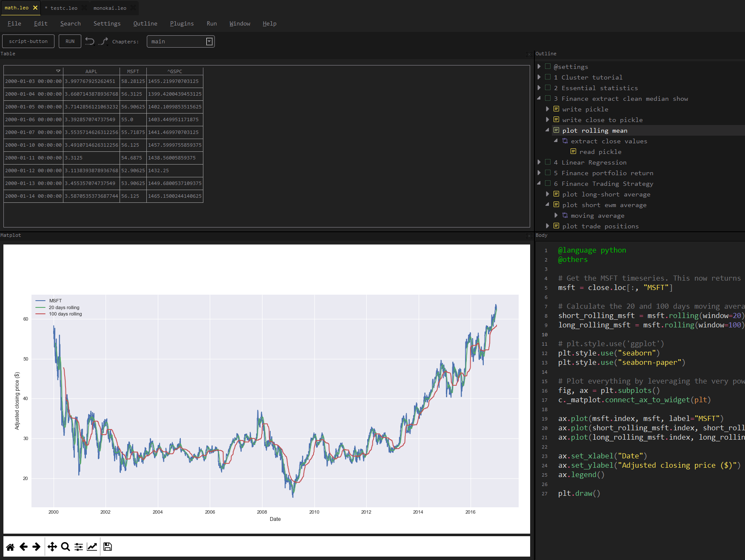Click the box icon of '@settings' node
This screenshot has width=745, height=560.
pos(548,66)
